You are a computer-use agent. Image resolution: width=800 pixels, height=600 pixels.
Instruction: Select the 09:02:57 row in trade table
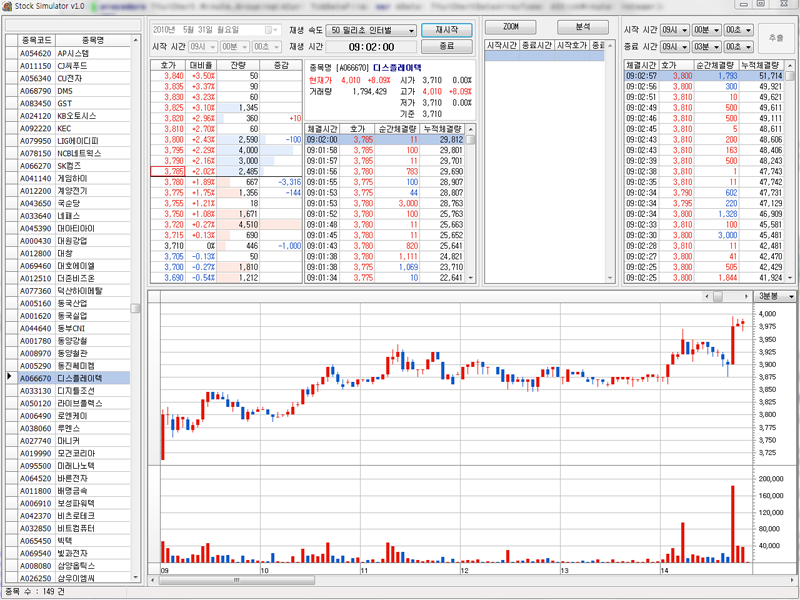click(641, 76)
